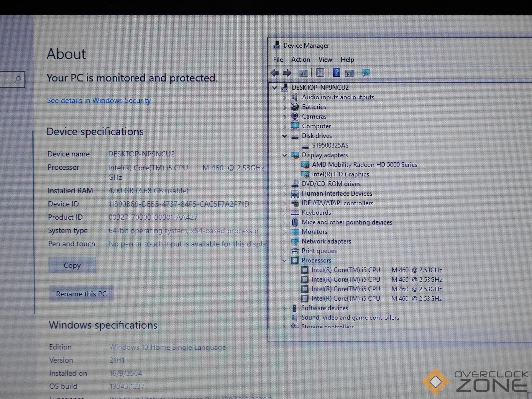Select the Device ID value text
This screenshot has width=532, height=399.
pos(179,204)
